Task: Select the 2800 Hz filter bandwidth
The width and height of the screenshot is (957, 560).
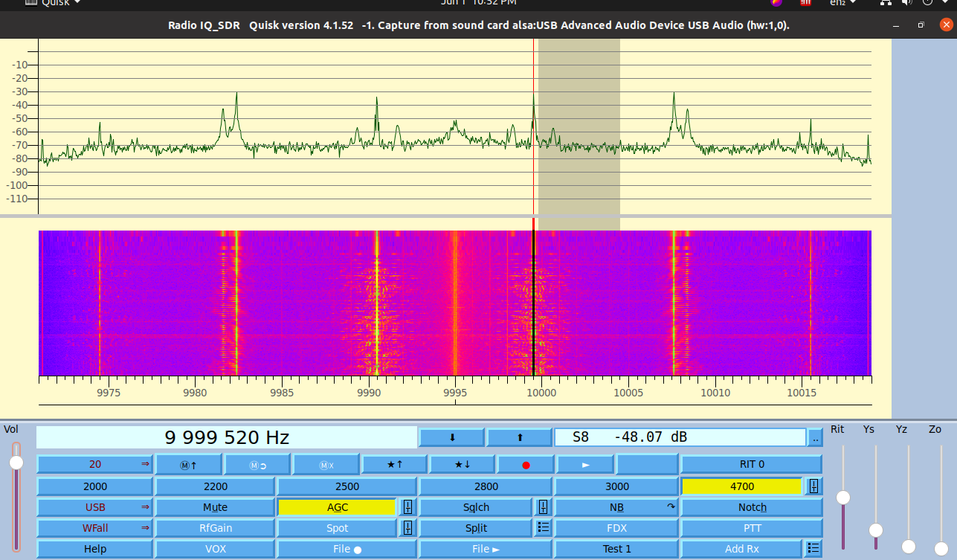Action: tap(486, 486)
